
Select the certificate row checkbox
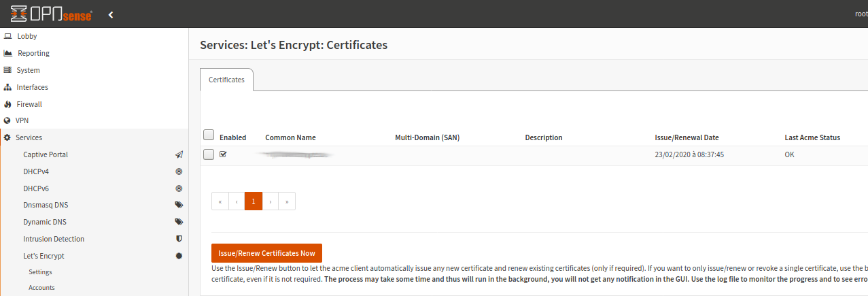209,154
